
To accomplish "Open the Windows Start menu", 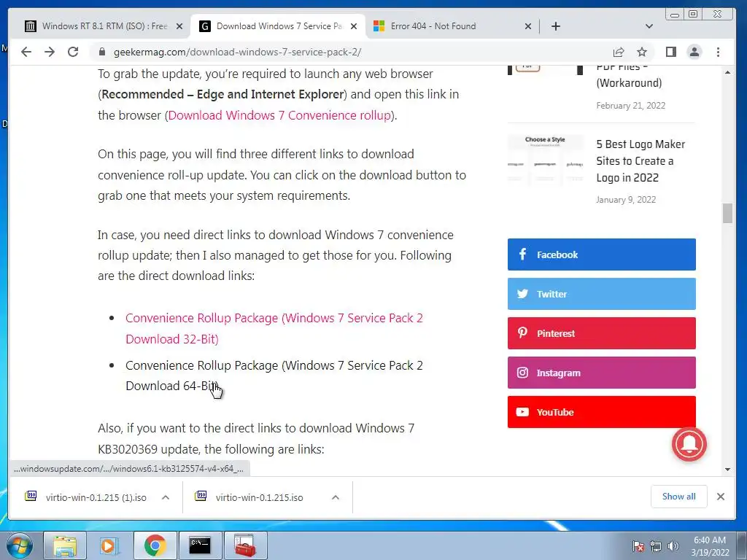I will pyautogui.click(x=19, y=545).
